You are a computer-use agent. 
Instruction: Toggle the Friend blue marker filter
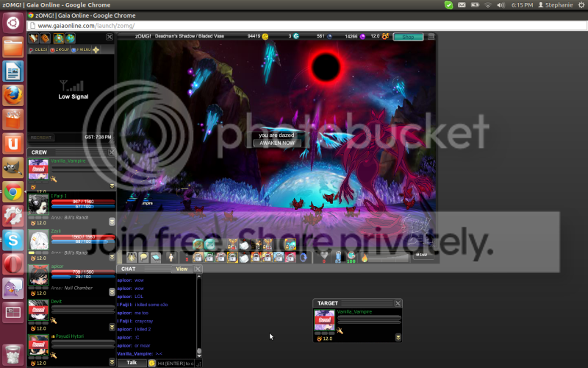[x=82, y=49]
